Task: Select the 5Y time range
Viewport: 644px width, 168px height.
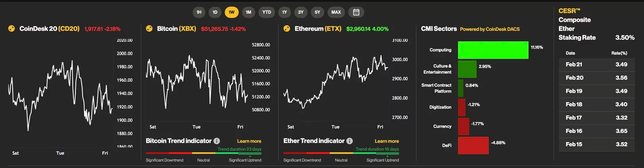Action: pos(317,12)
